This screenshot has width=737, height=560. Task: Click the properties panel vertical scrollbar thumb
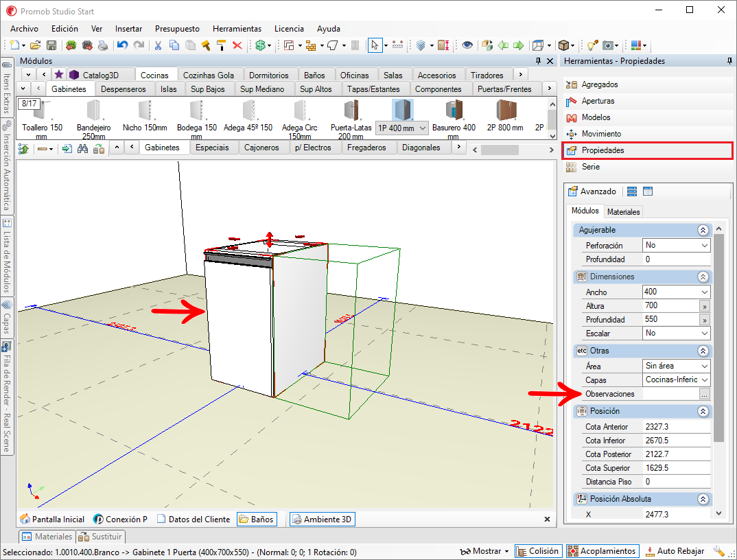(718, 337)
